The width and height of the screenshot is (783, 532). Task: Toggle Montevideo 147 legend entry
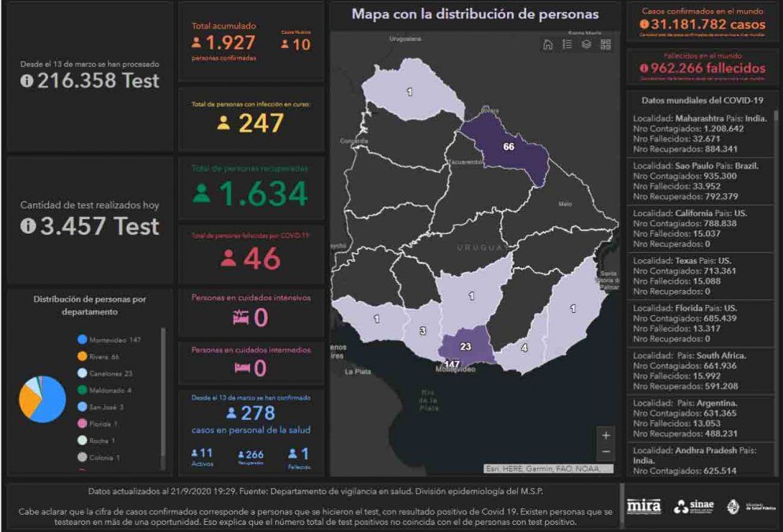pyautogui.click(x=109, y=339)
